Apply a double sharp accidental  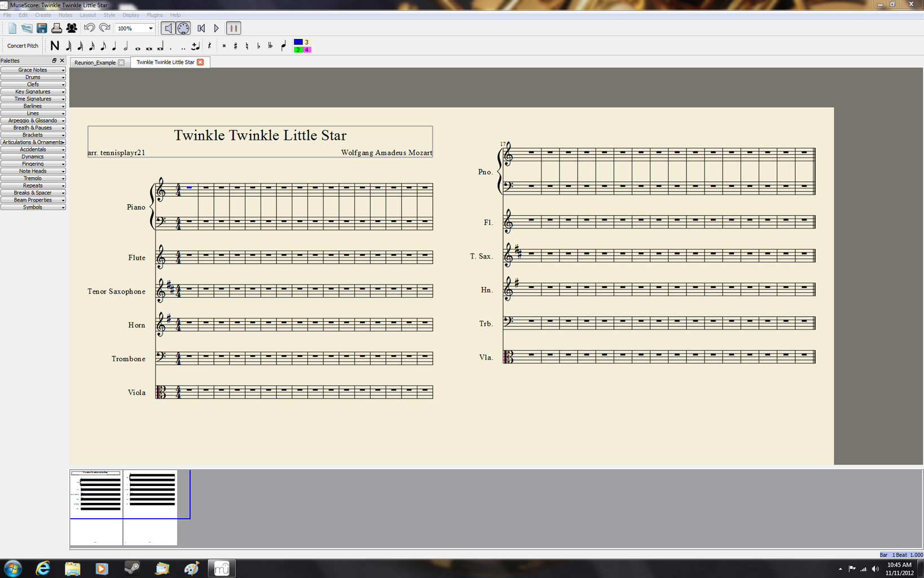pyautogui.click(x=224, y=46)
